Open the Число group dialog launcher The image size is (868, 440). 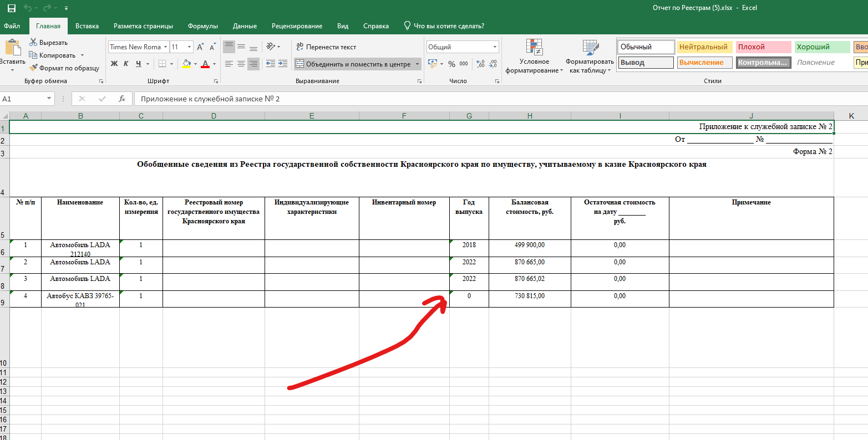496,81
